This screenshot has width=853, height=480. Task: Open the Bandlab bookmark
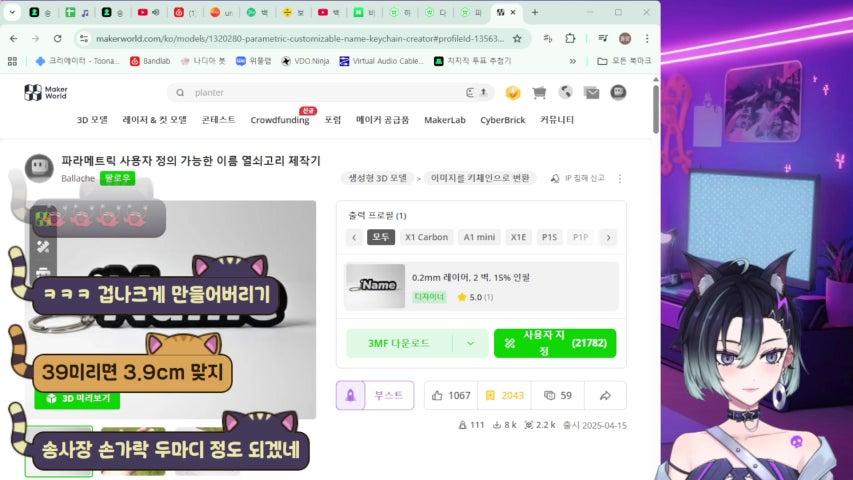[x=150, y=61]
